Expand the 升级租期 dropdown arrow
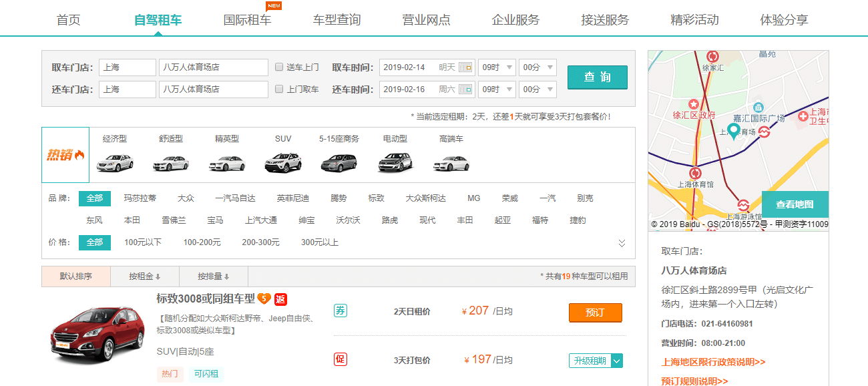This screenshot has height=386, width=868. click(x=617, y=361)
